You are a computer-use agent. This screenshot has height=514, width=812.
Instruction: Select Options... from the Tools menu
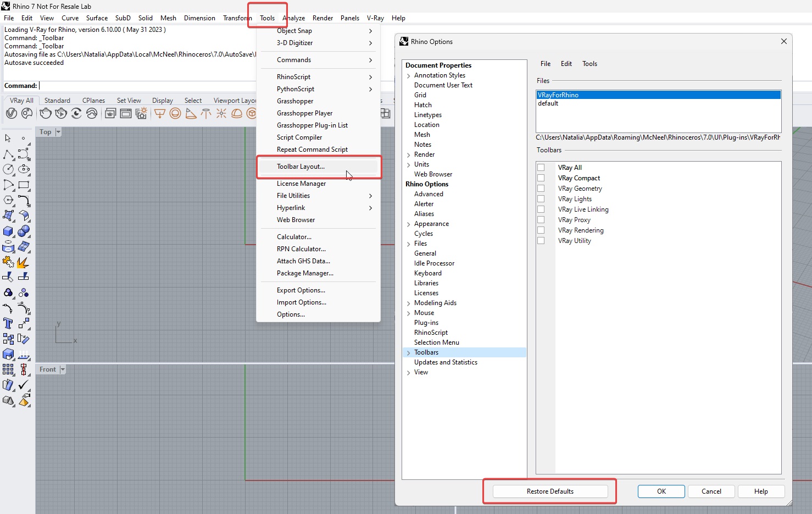(319, 314)
